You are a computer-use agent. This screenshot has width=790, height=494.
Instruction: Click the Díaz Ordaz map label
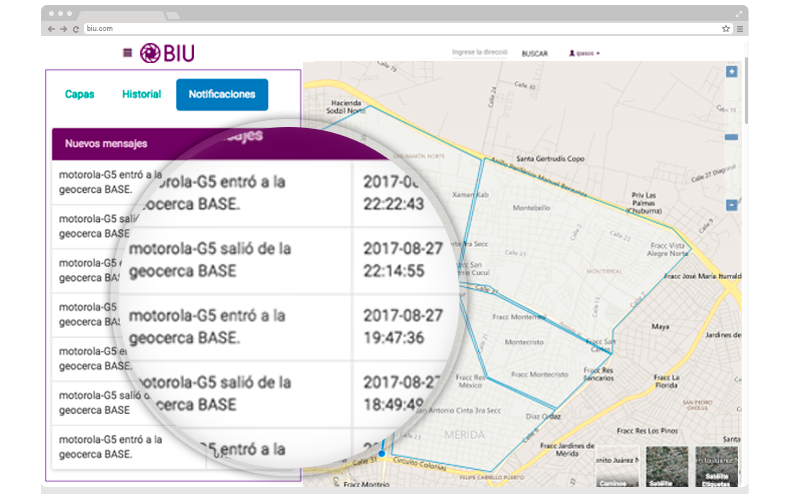point(543,416)
